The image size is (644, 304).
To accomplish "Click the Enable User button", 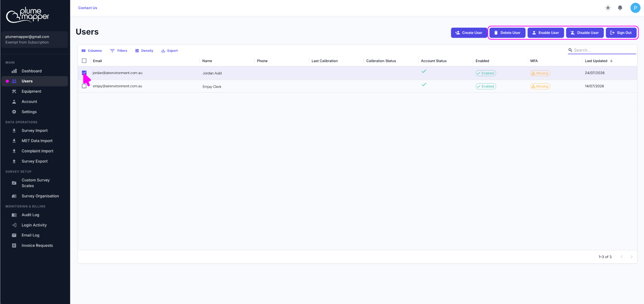I will coord(546,33).
